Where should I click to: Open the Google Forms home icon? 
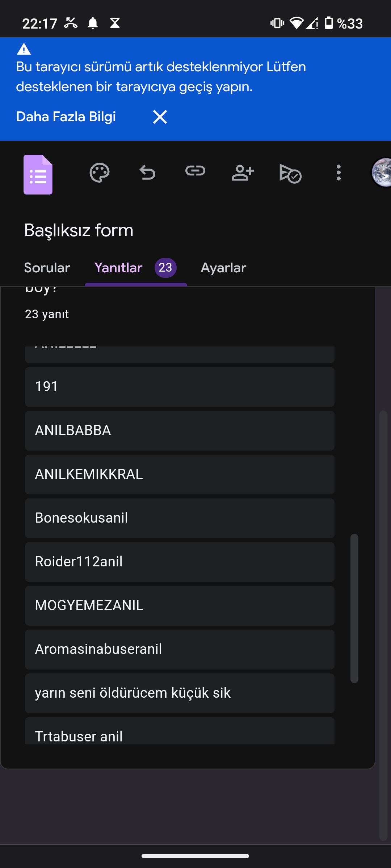click(x=38, y=174)
